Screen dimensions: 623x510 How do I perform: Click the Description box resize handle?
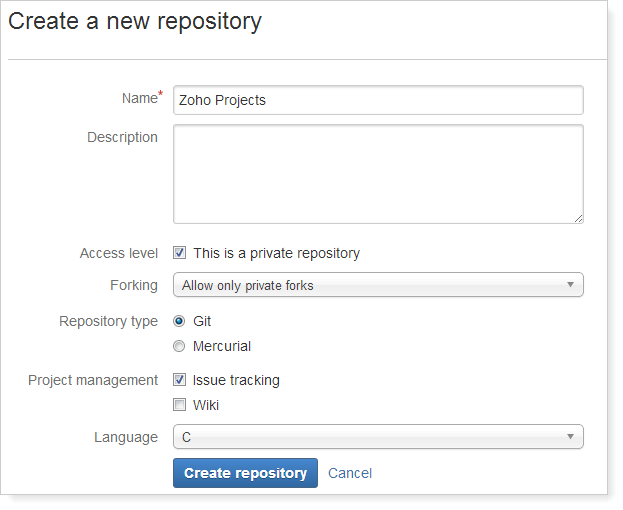578,218
